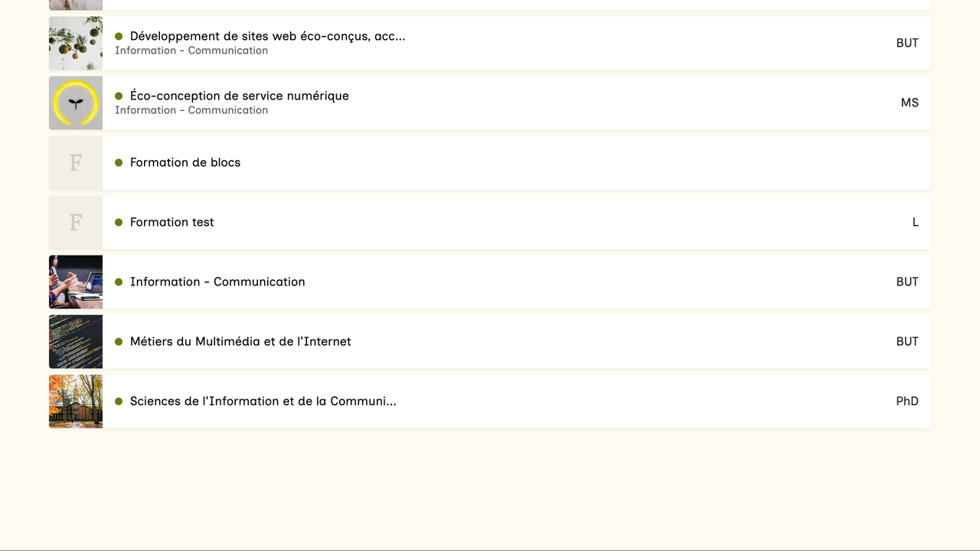Select the autumn trees thumbnail for Sciences de l'Information
980x551 pixels.
pos(76,401)
